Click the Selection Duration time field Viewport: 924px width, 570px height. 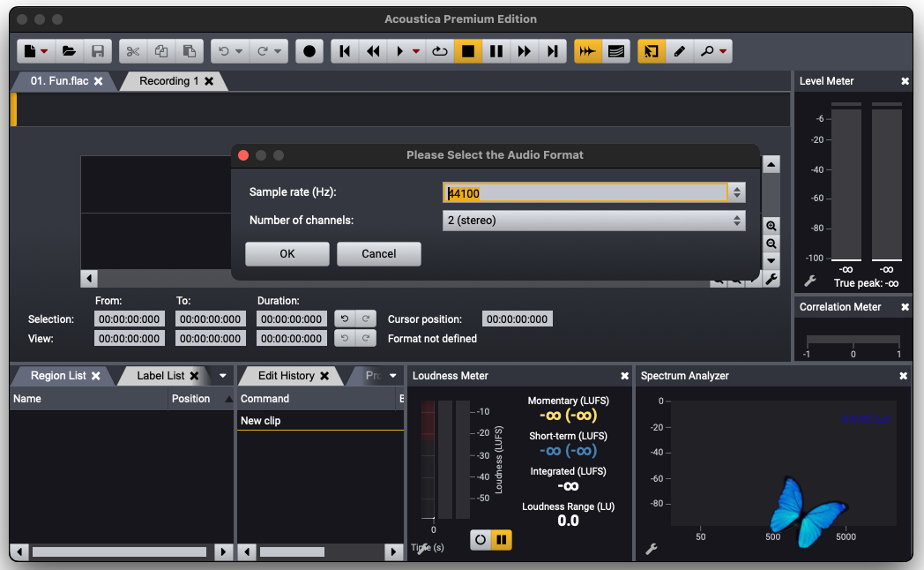coord(291,319)
